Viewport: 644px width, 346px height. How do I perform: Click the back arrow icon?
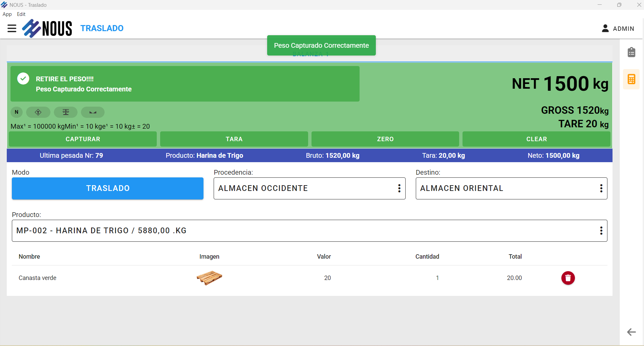tap(631, 332)
